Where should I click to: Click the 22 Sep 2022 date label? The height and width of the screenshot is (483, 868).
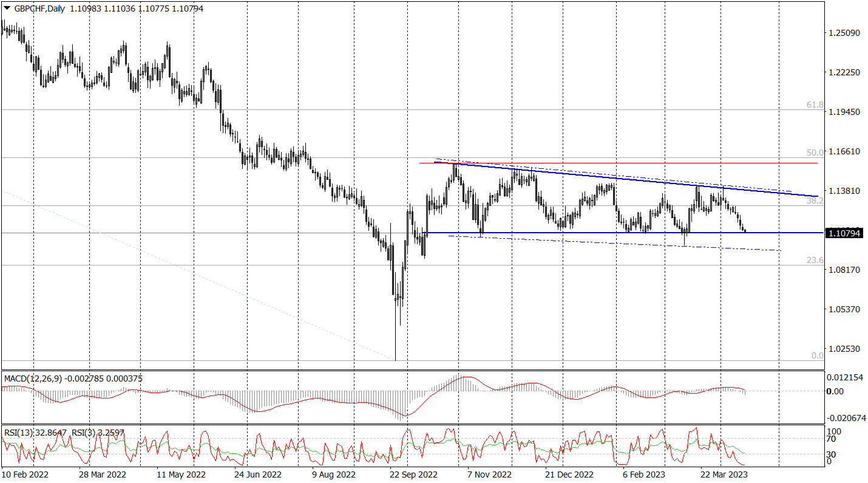tap(413, 474)
